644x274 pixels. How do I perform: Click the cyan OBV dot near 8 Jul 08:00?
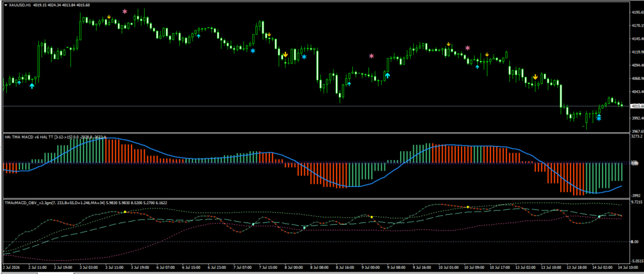[304, 227]
